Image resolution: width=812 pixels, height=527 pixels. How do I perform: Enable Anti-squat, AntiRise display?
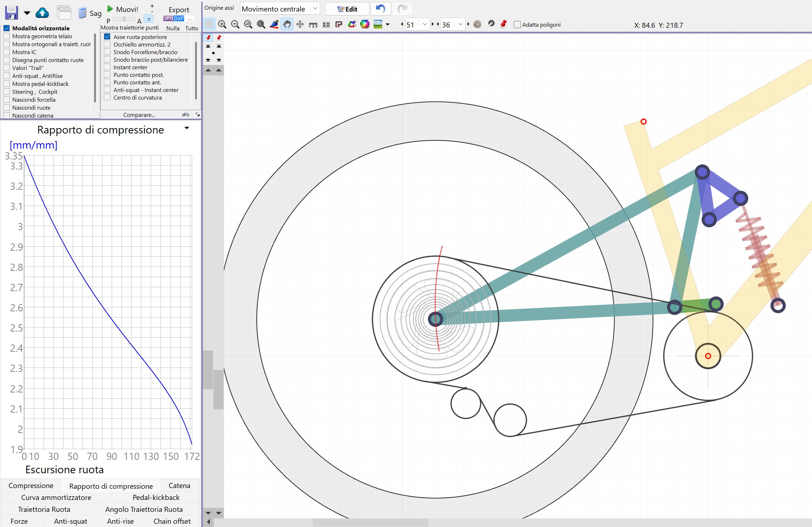click(x=6, y=75)
